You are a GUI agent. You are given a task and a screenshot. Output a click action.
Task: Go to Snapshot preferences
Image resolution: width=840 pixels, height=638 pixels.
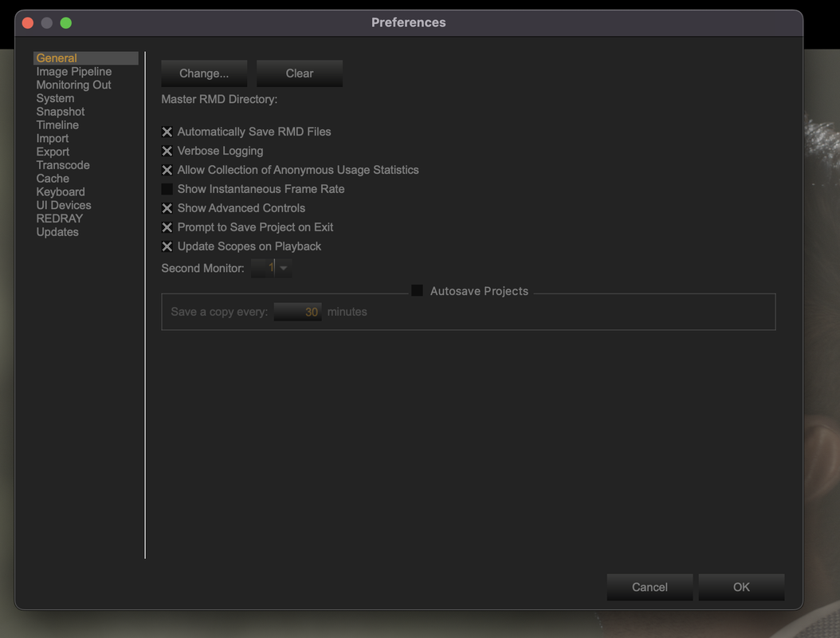pos(61,112)
